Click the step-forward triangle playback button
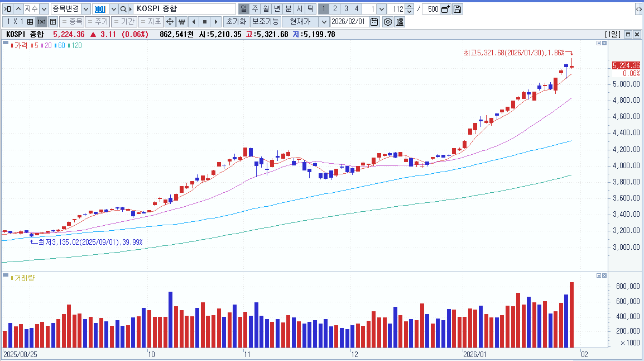644x361 pixels. click(x=216, y=22)
